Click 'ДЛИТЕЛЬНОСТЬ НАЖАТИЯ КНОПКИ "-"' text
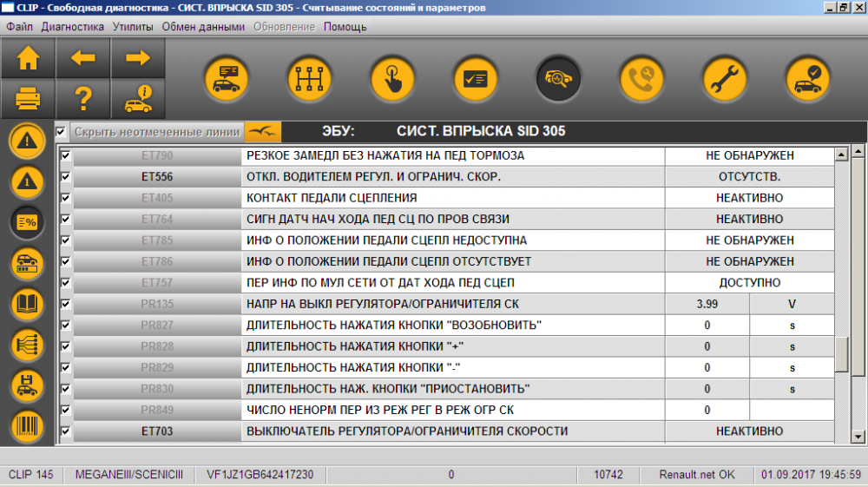Image resolution: width=868 pixels, height=487 pixels. pos(353,367)
